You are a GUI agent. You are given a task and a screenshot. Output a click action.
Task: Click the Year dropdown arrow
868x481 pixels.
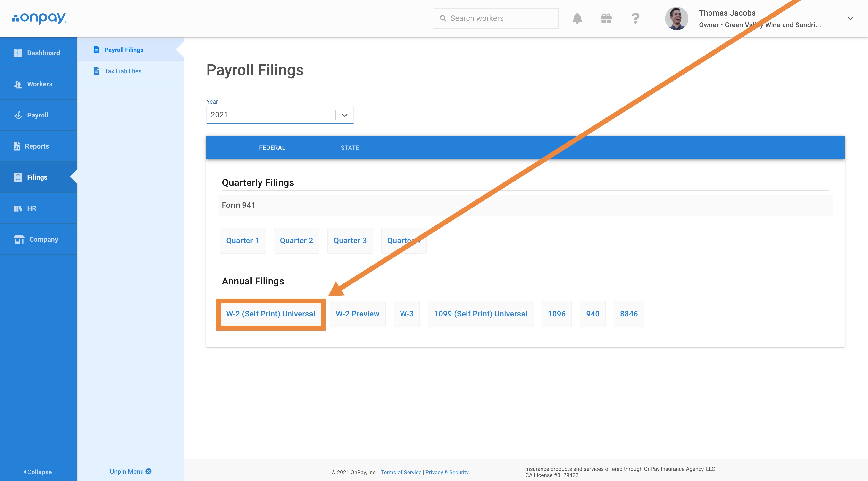click(344, 115)
